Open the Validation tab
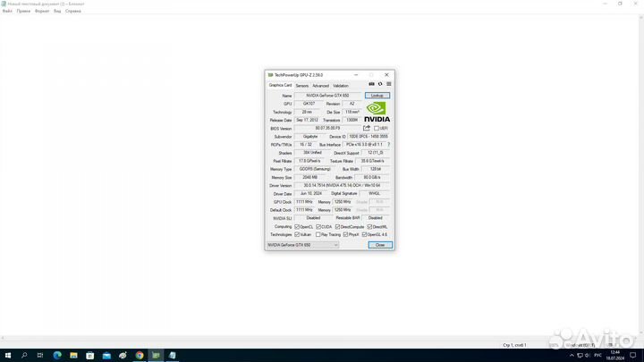 coord(341,86)
